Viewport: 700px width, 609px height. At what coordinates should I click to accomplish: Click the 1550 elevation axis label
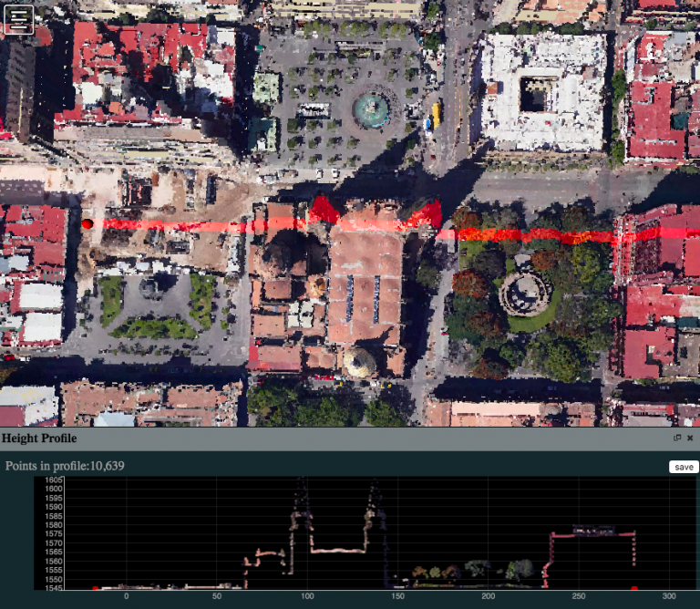[54, 580]
